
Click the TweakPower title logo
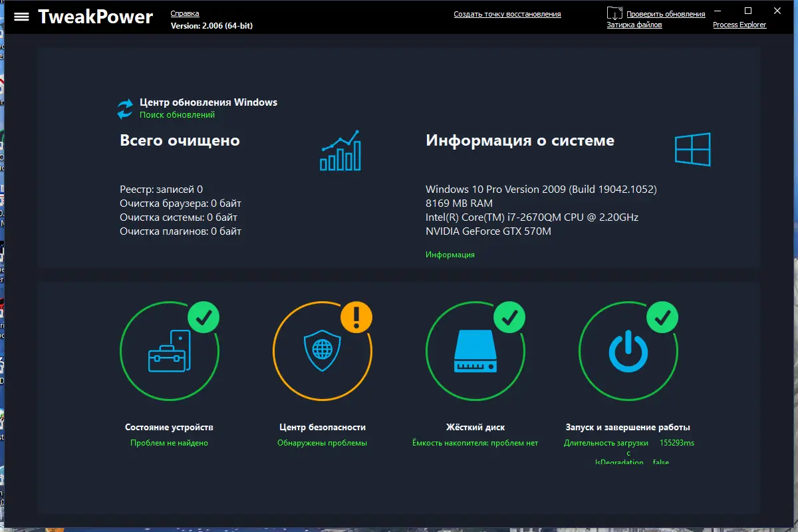(95, 17)
